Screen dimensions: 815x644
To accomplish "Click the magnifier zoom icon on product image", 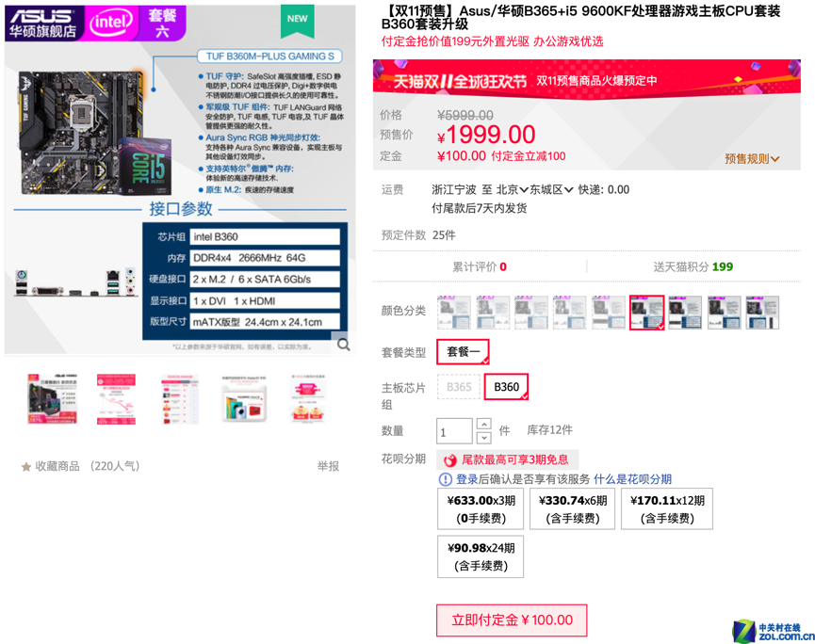I will (x=343, y=345).
